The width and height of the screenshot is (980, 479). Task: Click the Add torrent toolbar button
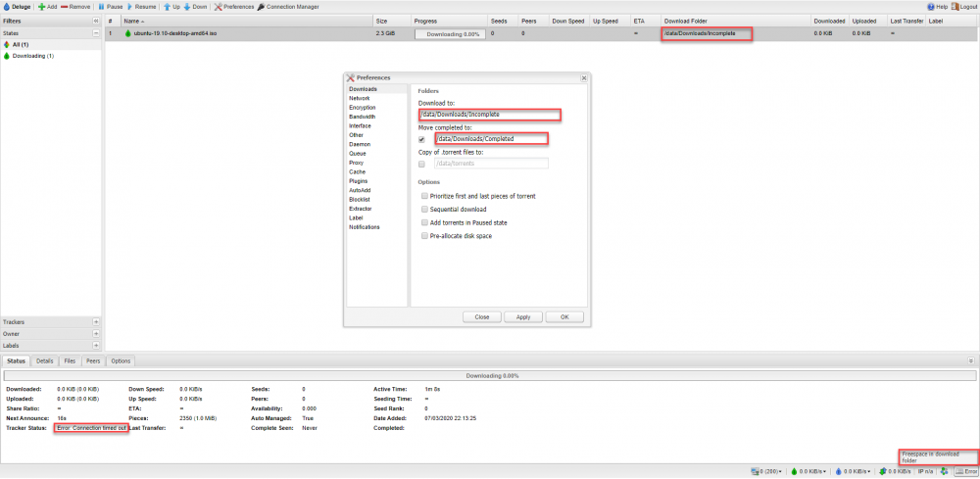click(x=47, y=6)
